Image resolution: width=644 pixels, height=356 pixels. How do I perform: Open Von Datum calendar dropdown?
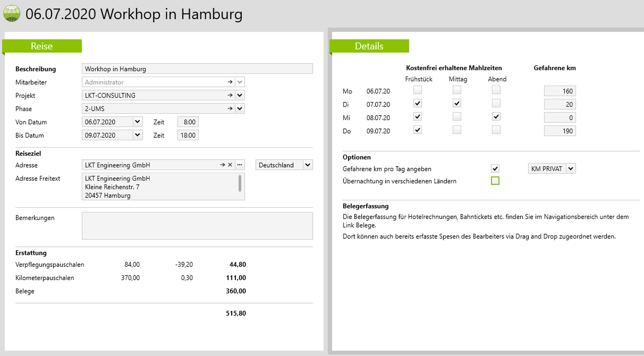click(137, 122)
